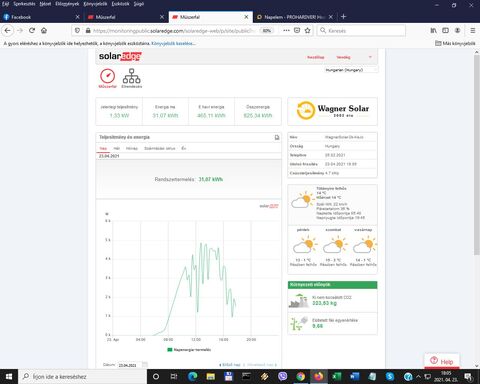Image resolution: width=480 pixels, height=384 pixels.
Task: Open the Firefox hamburger menu
Action: point(473,30)
